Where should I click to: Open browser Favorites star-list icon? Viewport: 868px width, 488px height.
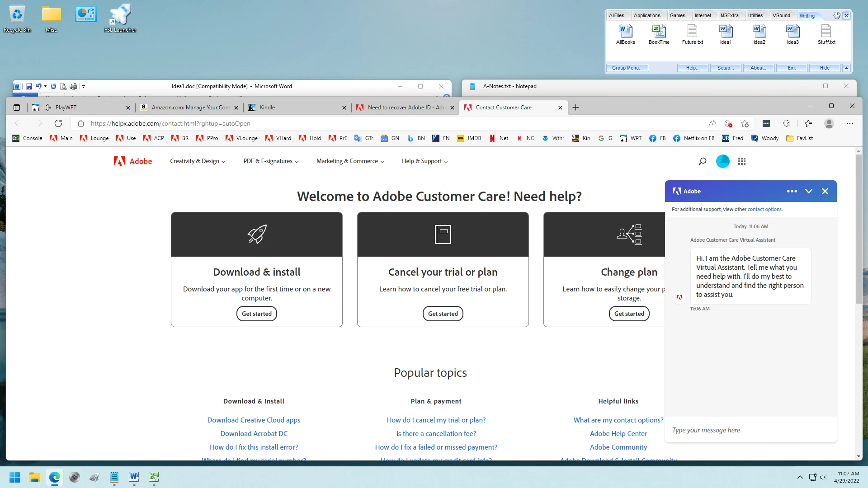808,123
